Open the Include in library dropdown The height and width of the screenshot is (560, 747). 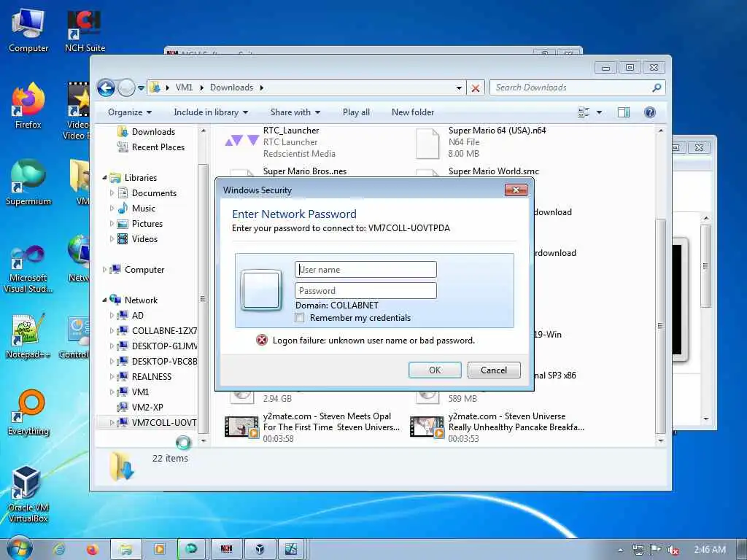[x=211, y=112]
